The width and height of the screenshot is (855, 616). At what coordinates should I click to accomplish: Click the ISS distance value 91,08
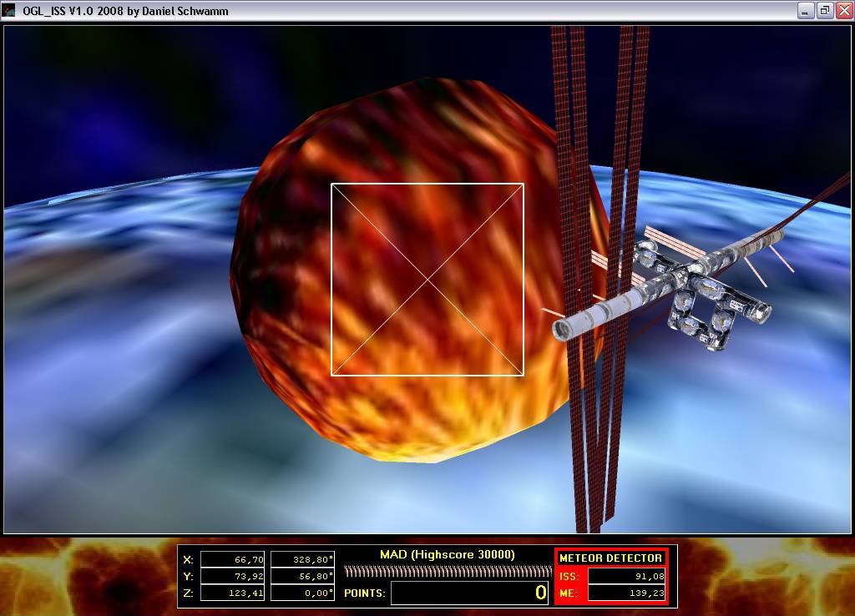tap(626, 576)
